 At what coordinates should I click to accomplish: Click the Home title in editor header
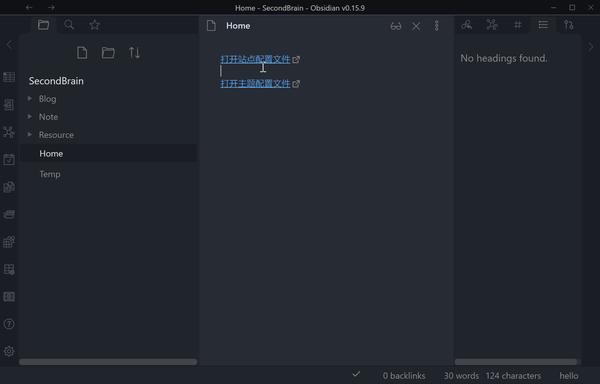click(238, 26)
